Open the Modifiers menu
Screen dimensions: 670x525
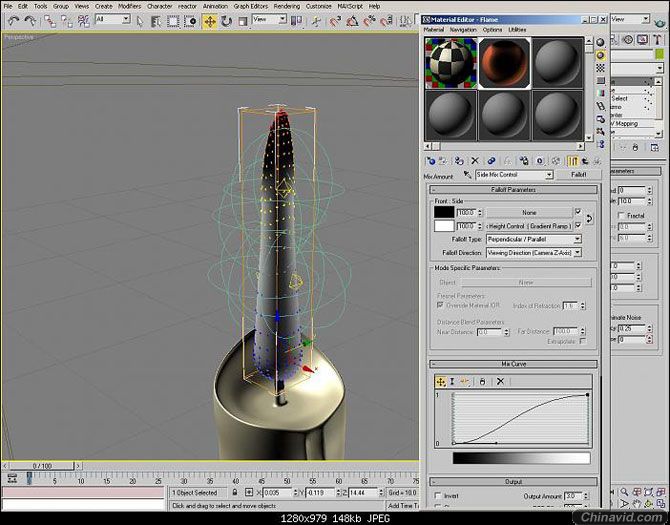129,6
